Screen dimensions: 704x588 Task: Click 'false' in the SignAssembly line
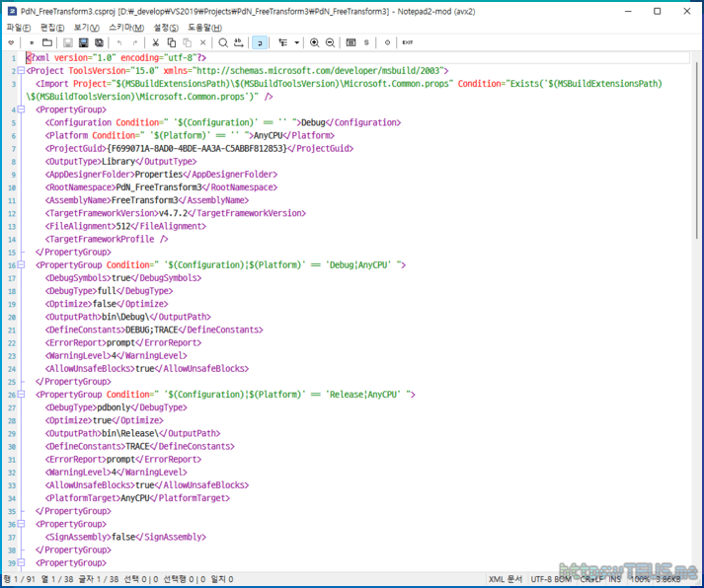tap(123, 537)
